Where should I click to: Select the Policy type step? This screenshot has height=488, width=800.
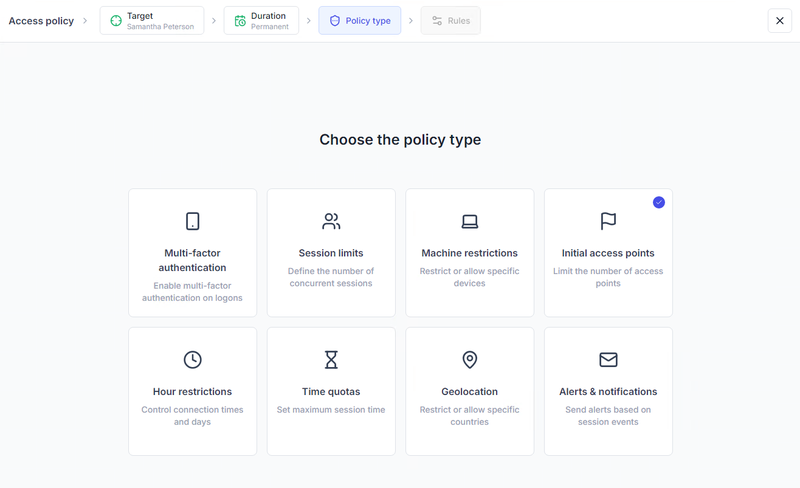click(x=360, y=21)
